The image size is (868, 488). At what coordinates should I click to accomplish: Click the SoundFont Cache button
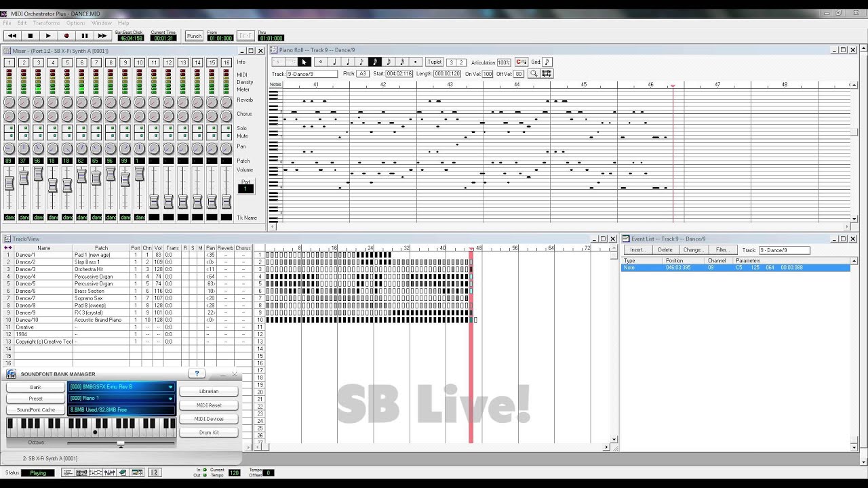(x=35, y=410)
